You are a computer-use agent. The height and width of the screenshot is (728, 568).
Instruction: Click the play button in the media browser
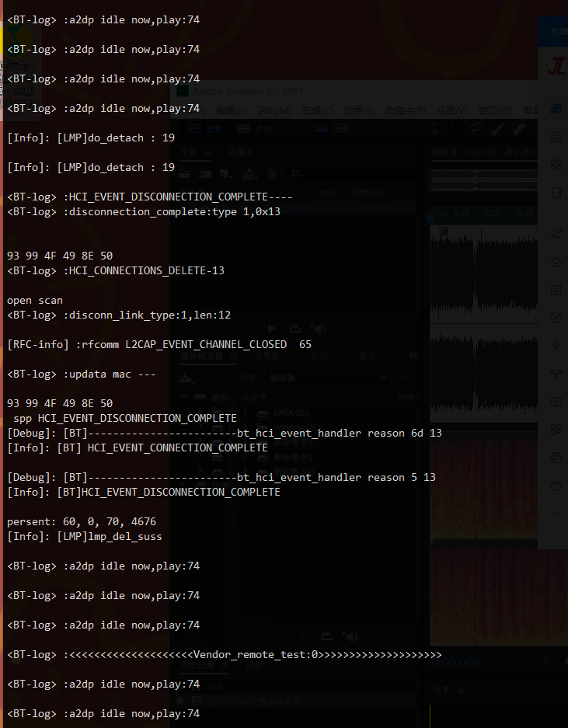(304, 636)
